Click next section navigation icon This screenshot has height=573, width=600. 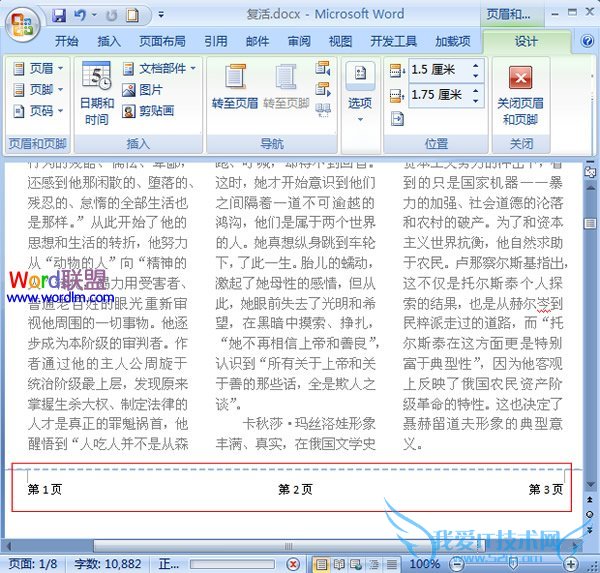323,90
